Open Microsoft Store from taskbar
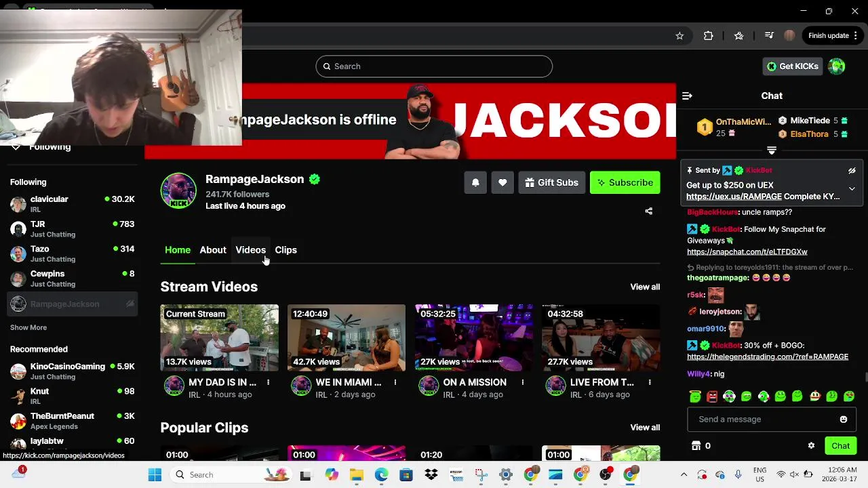868x488 pixels. pyautogui.click(x=406, y=474)
